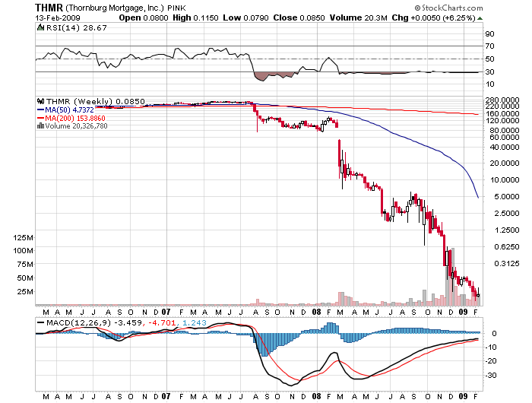Click the 100M volume axis label
532x403 pixels.
coord(23,251)
